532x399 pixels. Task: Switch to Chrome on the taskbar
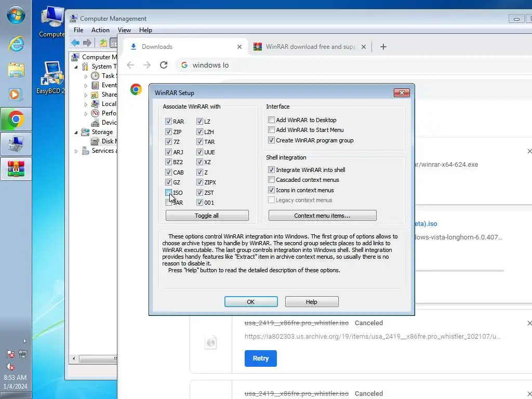click(16, 119)
